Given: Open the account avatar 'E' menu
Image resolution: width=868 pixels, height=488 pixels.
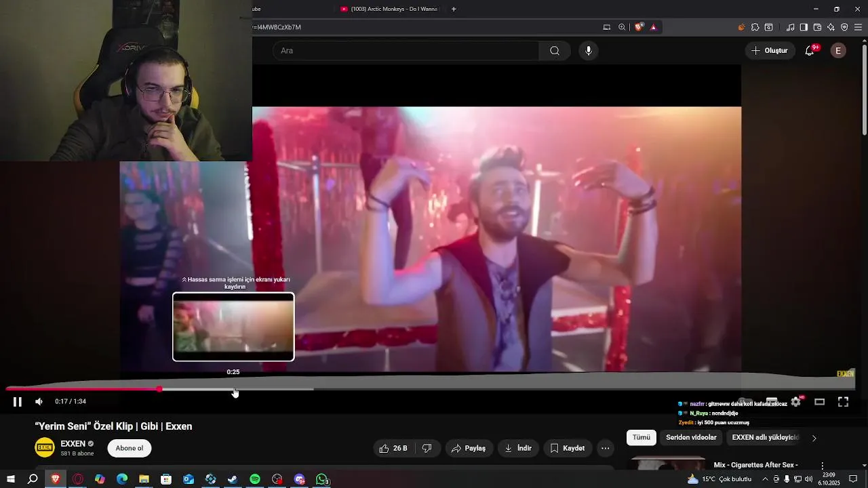Looking at the screenshot, I should coord(838,51).
